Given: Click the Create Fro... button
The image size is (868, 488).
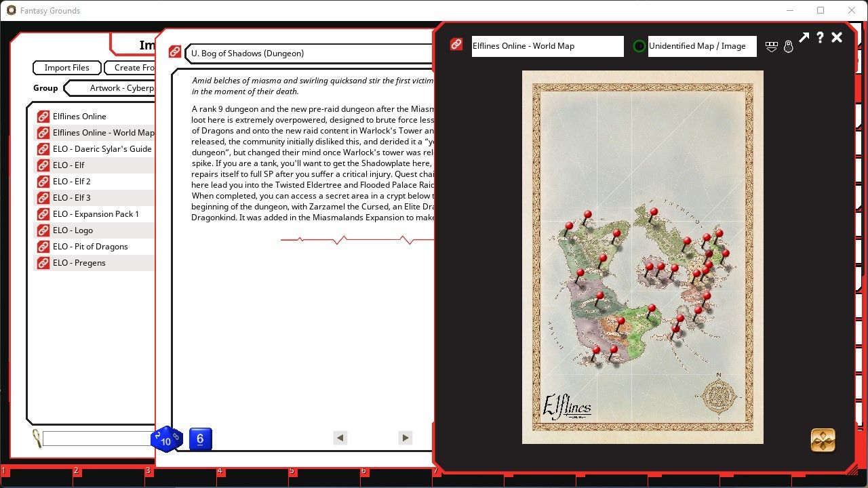Looking at the screenshot, I should point(131,68).
